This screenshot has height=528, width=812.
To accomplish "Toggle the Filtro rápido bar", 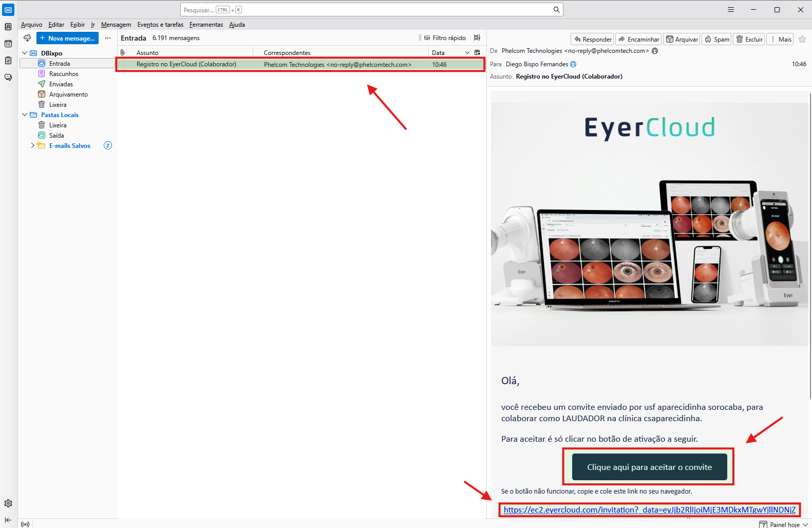I will 445,37.
